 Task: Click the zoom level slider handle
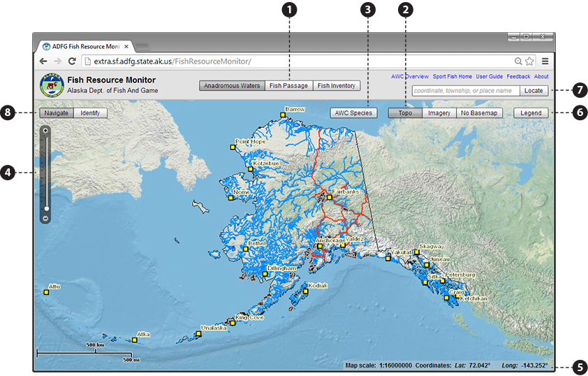point(45,208)
